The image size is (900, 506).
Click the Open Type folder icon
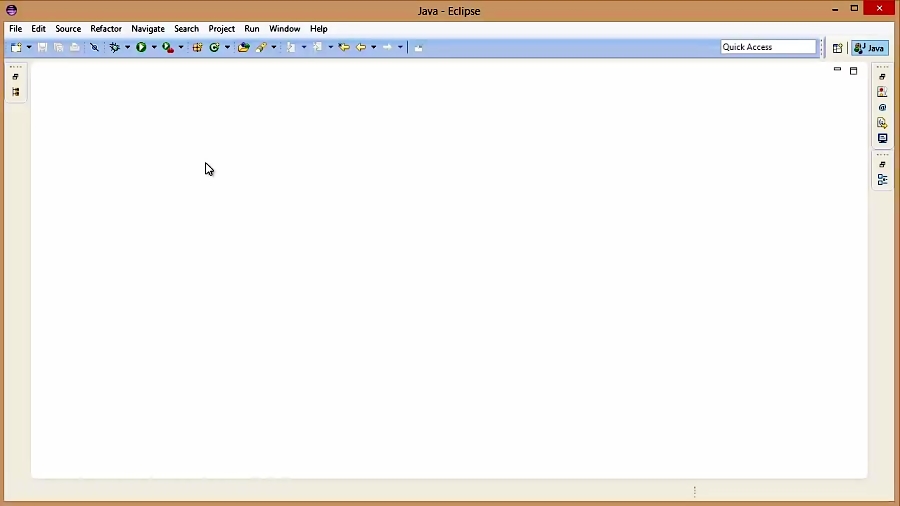(243, 47)
